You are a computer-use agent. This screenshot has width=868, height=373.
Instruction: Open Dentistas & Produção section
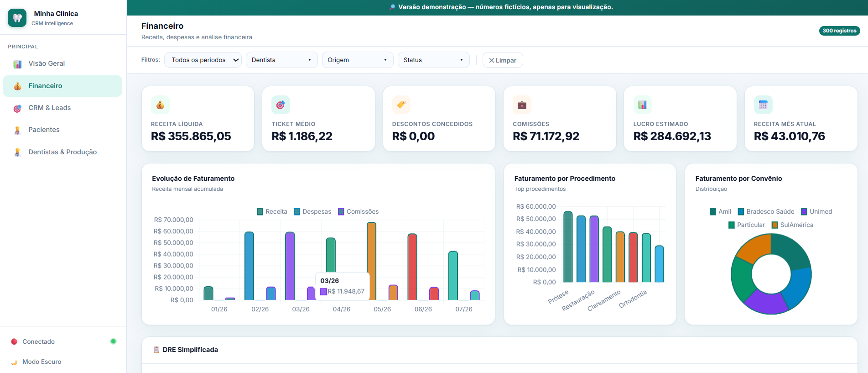tap(62, 152)
